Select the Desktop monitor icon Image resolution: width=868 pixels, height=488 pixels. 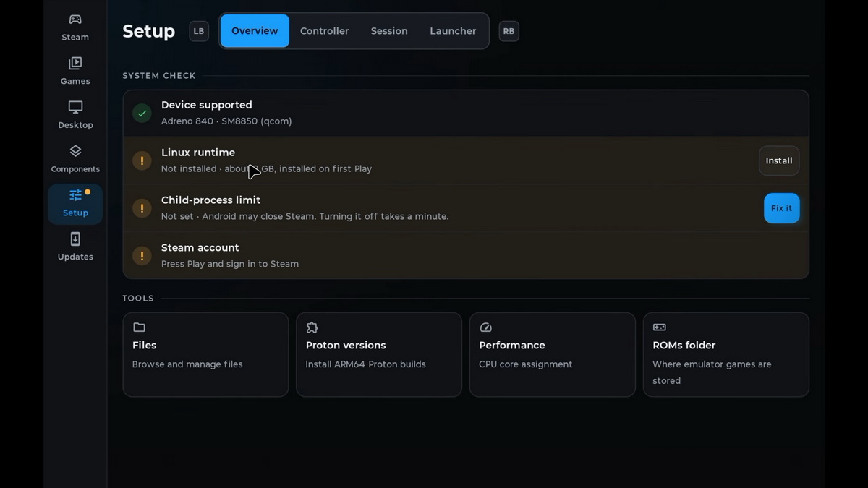tap(75, 107)
